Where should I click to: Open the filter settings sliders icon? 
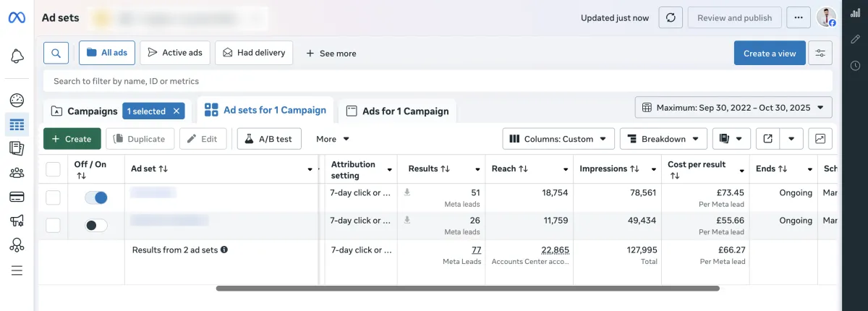coord(820,53)
